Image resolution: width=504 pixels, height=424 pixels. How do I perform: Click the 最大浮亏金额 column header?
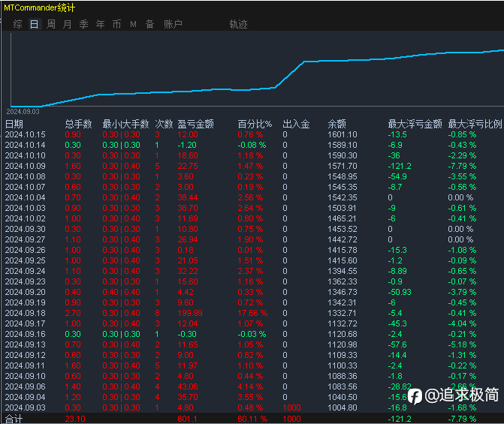(x=415, y=124)
